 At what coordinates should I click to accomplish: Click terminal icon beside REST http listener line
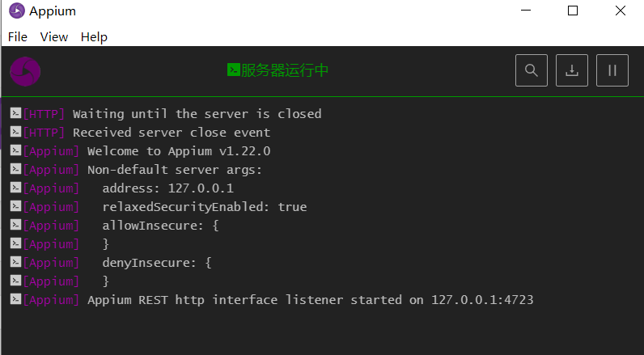coord(15,300)
